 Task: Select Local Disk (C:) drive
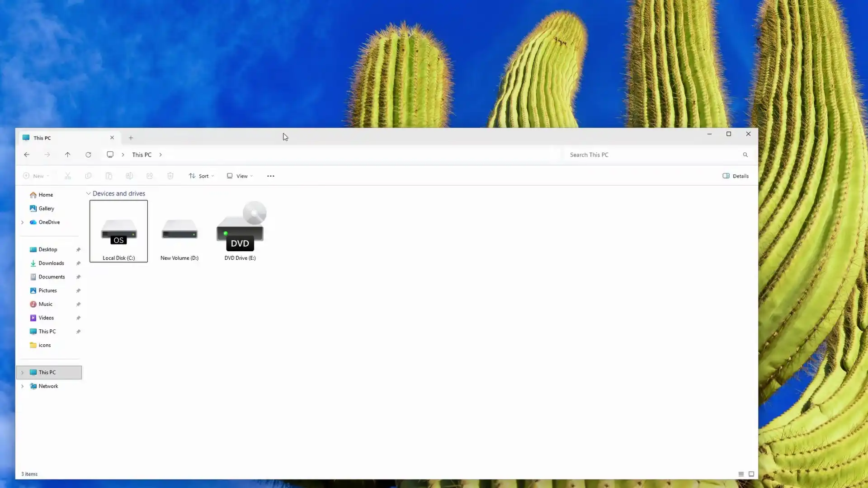(x=118, y=231)
